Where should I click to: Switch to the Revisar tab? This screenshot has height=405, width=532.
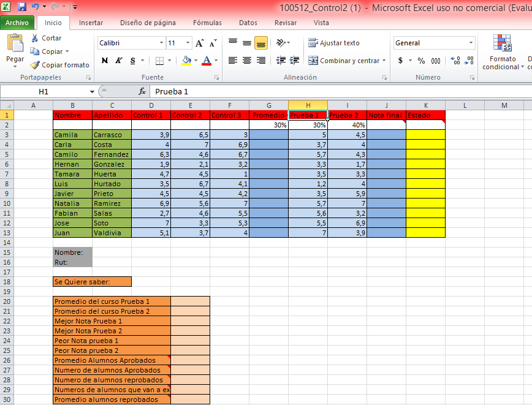tap(286, 23)
